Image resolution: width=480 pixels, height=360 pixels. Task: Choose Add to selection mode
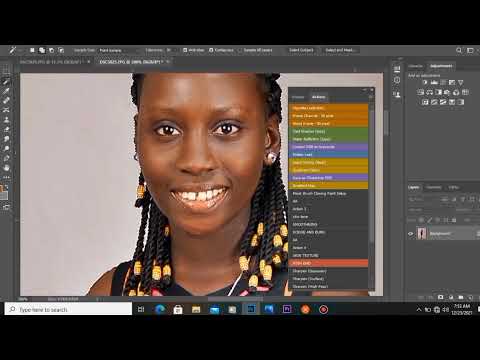tap(42, 50)
